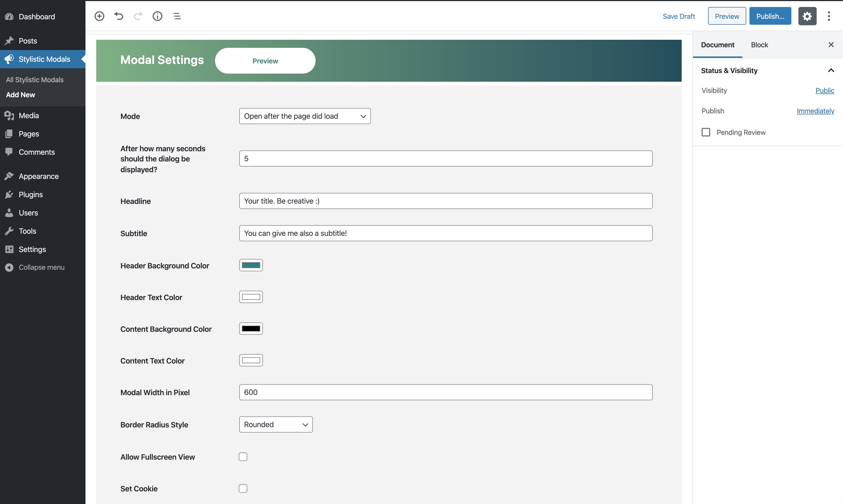
Task: Open more tools and options menu
Action: coord(829,16)
